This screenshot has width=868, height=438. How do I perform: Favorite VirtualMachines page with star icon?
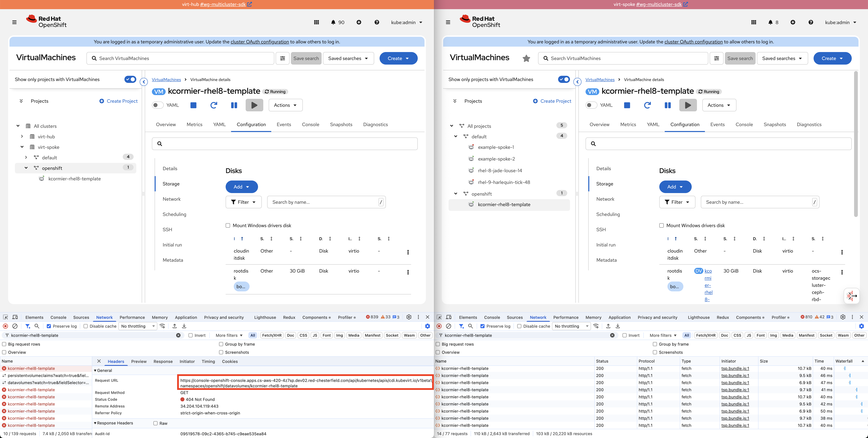click(x=526, y=58)
